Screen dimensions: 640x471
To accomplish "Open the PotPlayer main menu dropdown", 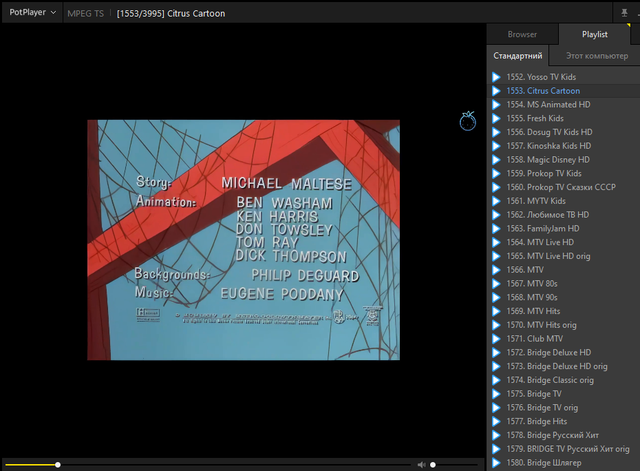I will (32, 13).
